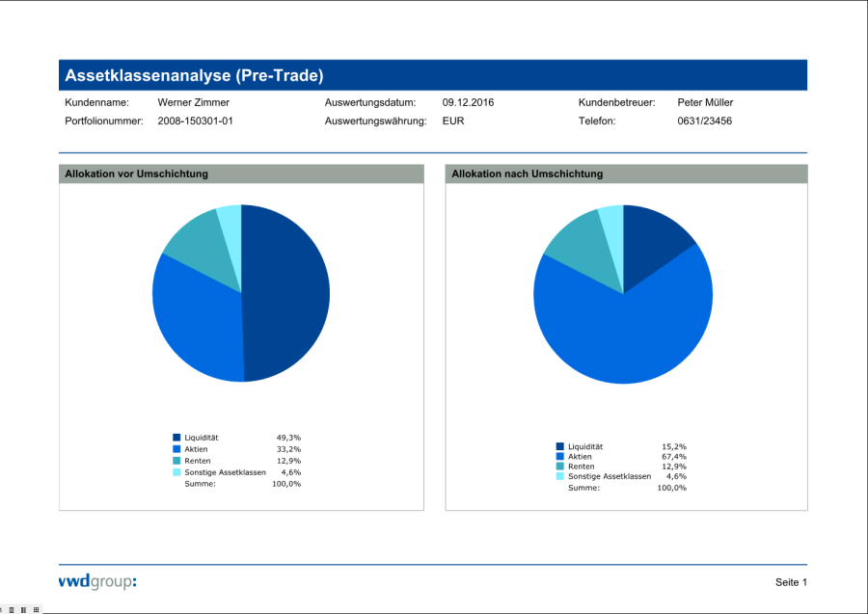This screenshot has height=614, width=868.
Task: Click Aktien legend swatch in left chart
Action: click(x=176, y=449)
